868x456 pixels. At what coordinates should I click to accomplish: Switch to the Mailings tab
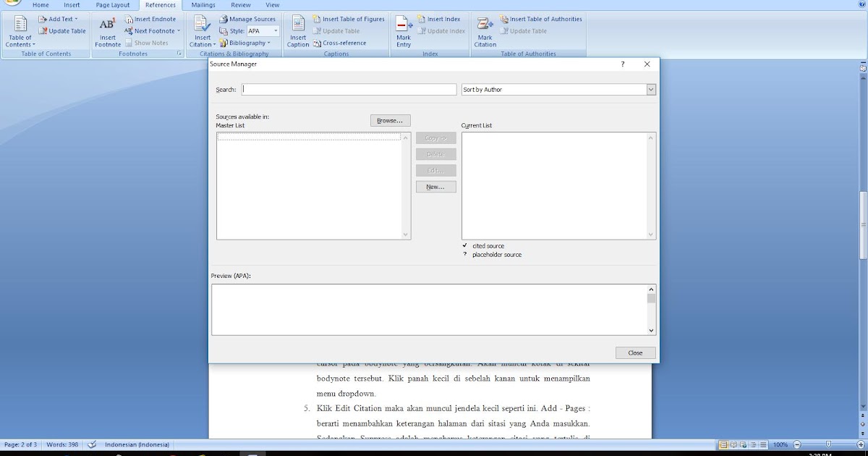tap(203, 4)
